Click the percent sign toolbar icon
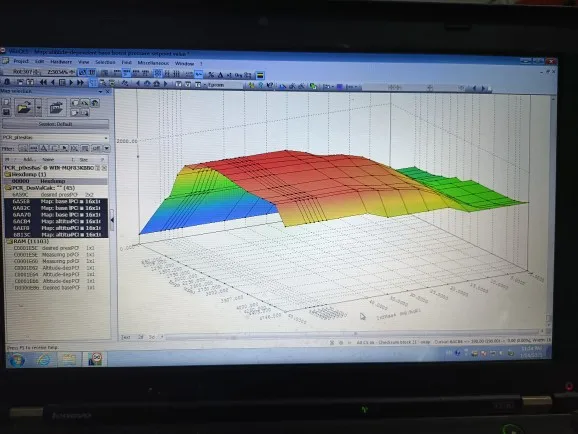 pyautogui.click(x=211, y=75)
